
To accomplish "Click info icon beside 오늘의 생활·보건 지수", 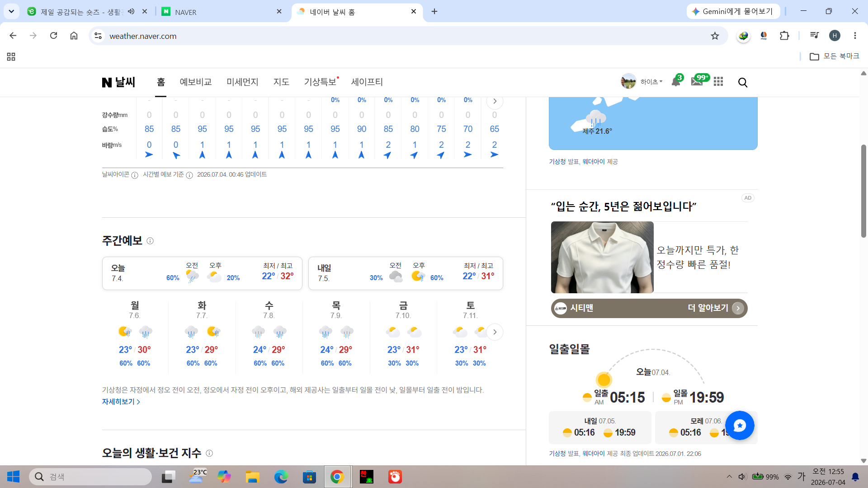I will coord(209,453).
